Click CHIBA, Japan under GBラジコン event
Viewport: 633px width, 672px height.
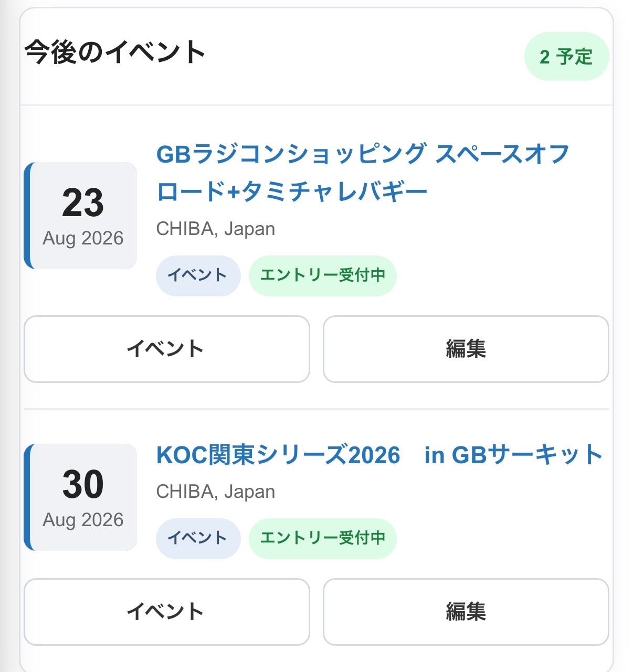216,229
